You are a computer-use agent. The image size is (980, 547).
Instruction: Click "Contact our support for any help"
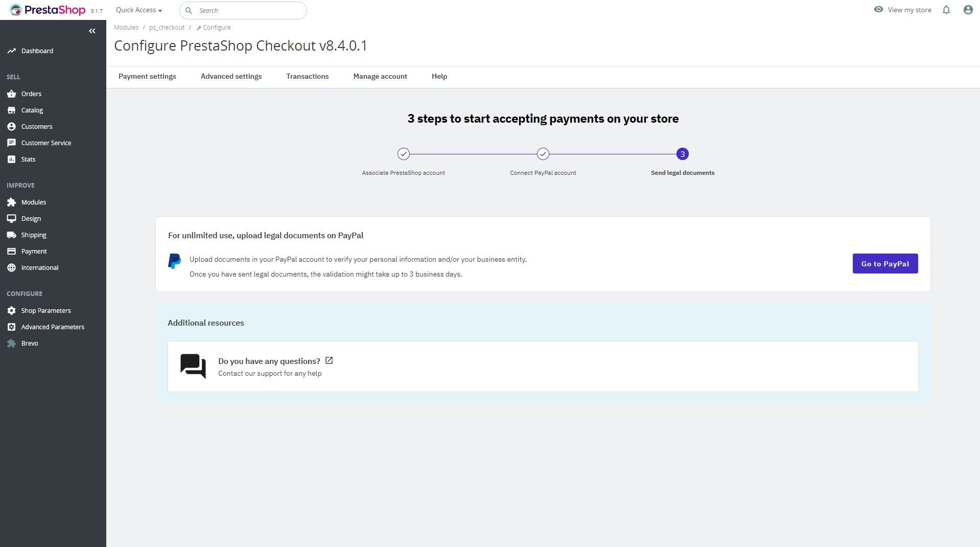tap(270, 374)
